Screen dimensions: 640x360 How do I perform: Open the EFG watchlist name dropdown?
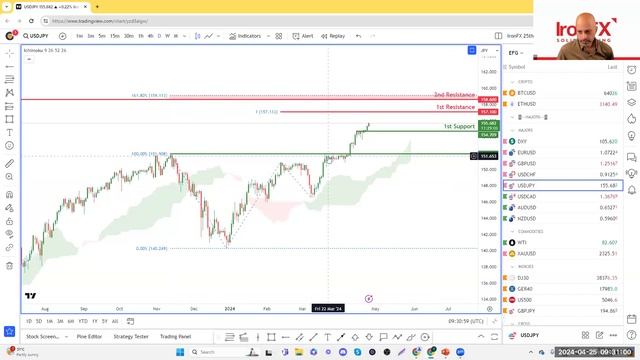[x=516, y=53]
